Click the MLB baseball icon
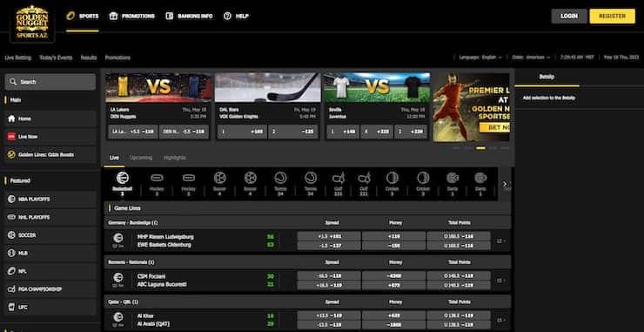 [11, 254]
